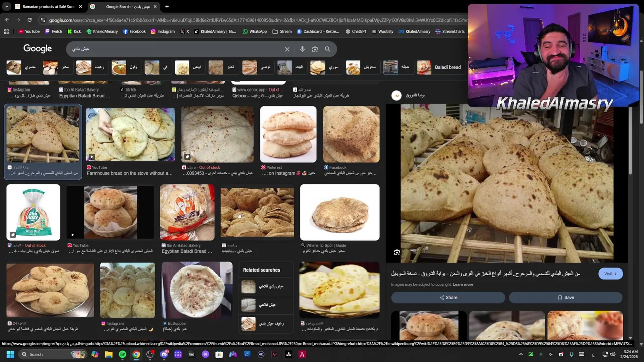This screenshot has width=644, height=362.
Task: Click the Chrome address bar URL
Action: pyautogui.click(x=257, y=20)
